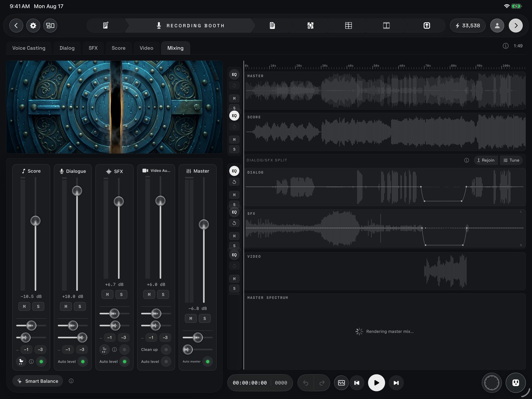
Task: Switch to the Video tab
Action: [147, 48]
